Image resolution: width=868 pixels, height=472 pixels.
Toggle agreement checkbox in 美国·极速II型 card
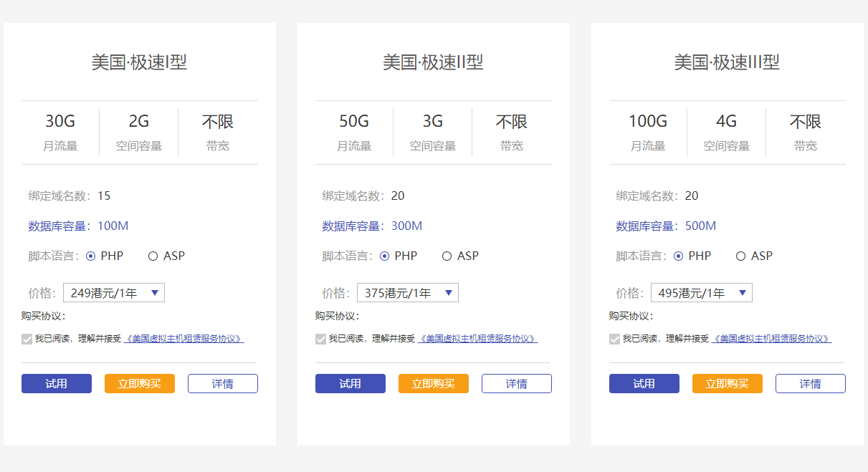(321, 339)
